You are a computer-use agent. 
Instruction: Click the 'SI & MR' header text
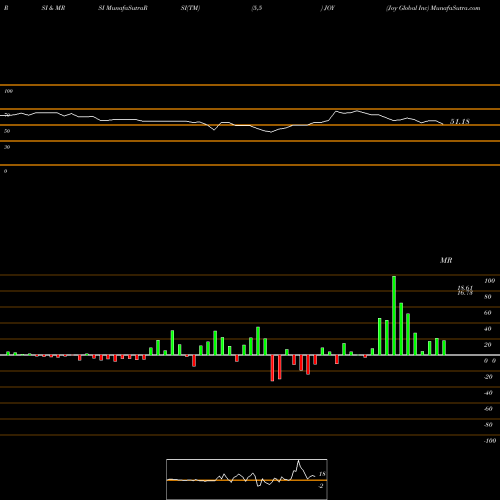point(53,8)
